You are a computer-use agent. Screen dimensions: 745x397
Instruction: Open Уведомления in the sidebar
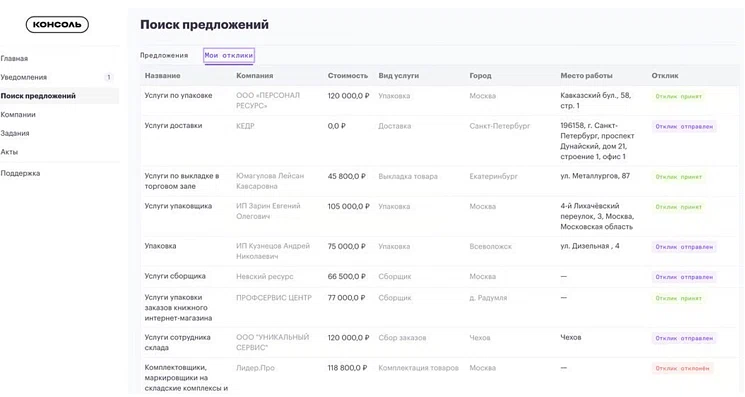coord(24,77)
